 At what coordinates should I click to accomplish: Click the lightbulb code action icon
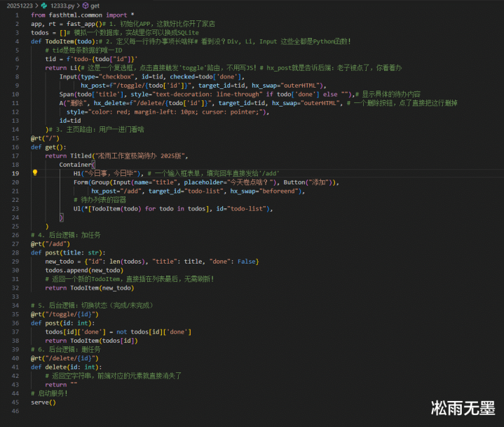[x=35, y=173]
